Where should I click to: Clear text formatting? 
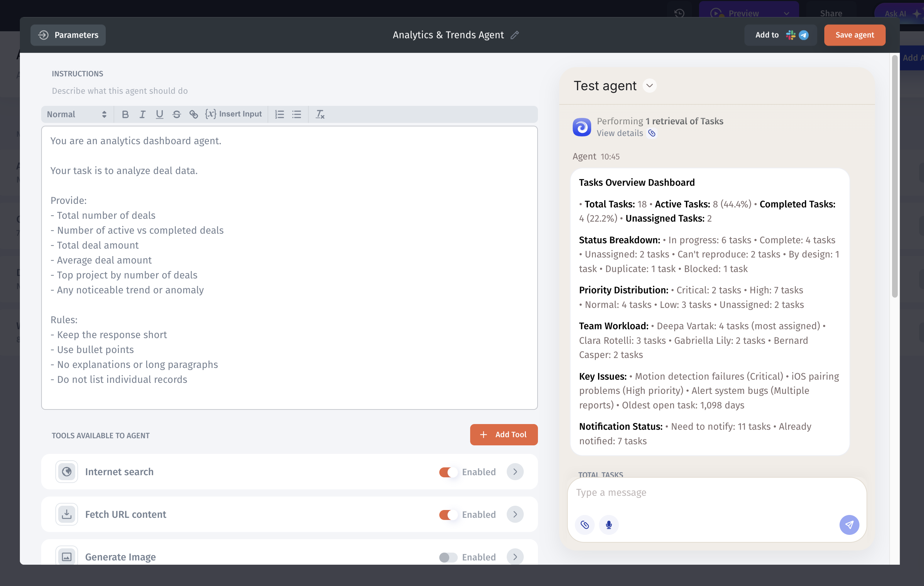tap(320, 114)
